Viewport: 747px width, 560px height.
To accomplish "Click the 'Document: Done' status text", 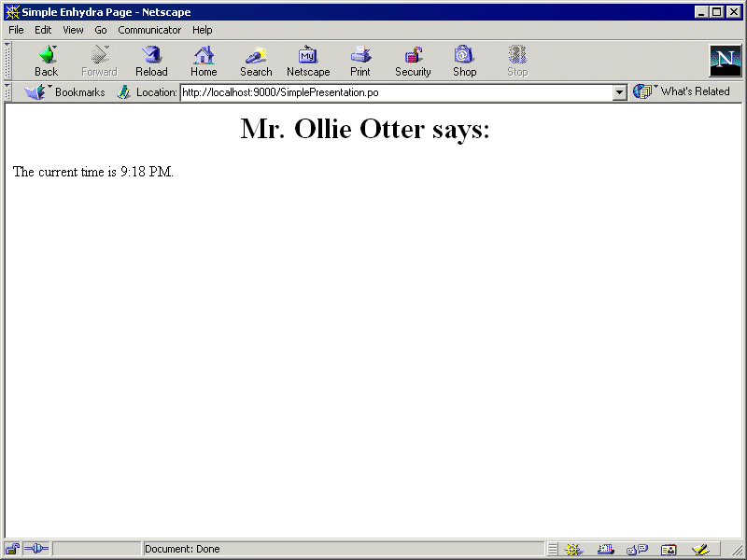I will coord(182,549).
